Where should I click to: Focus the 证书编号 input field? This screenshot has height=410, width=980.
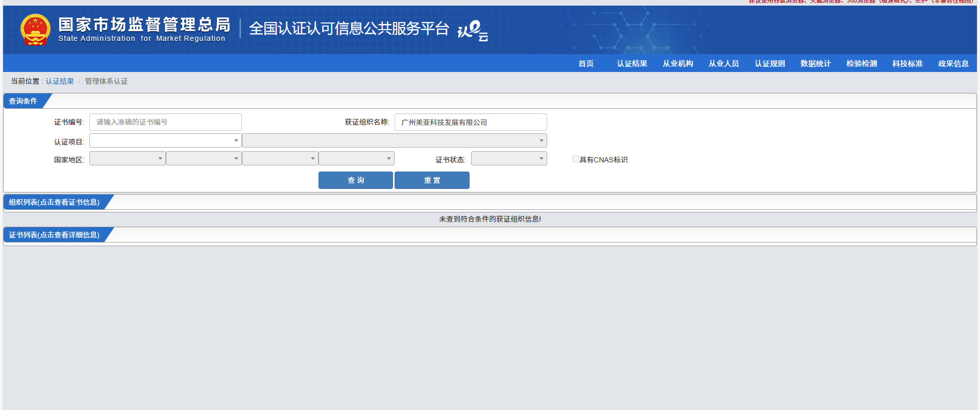165,122
